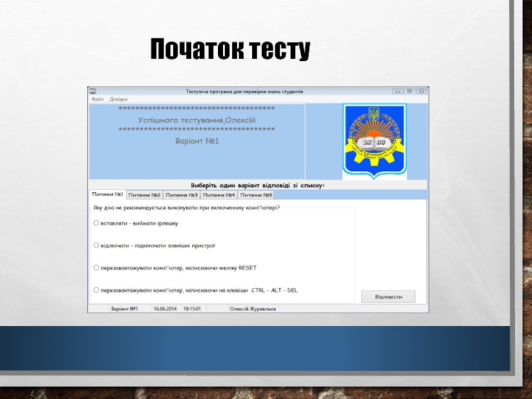Open the Файл menu

(97, 98)
